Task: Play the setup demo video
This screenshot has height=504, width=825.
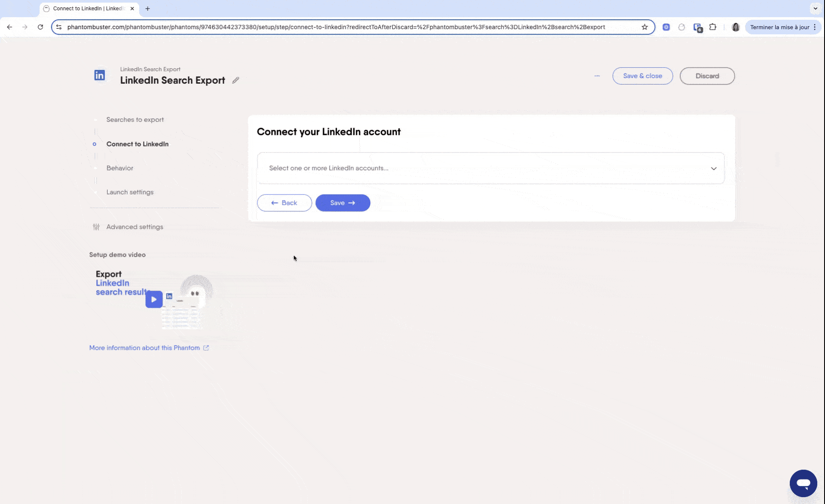Action: tap(154, 299)
